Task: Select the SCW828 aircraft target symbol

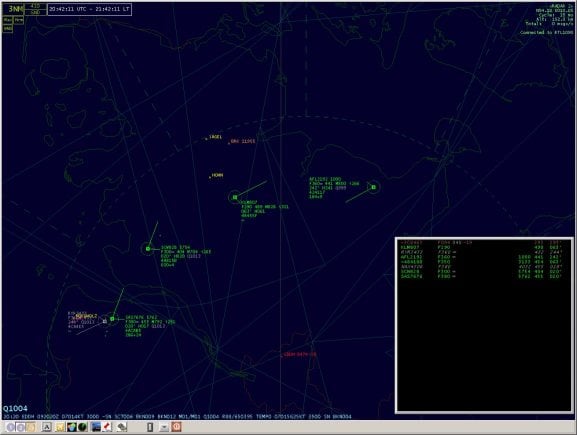Action: click(x=148, y=249)
